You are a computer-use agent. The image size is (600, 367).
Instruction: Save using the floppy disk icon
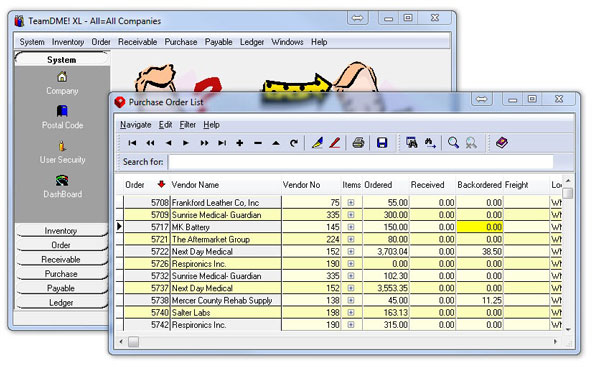382,143
